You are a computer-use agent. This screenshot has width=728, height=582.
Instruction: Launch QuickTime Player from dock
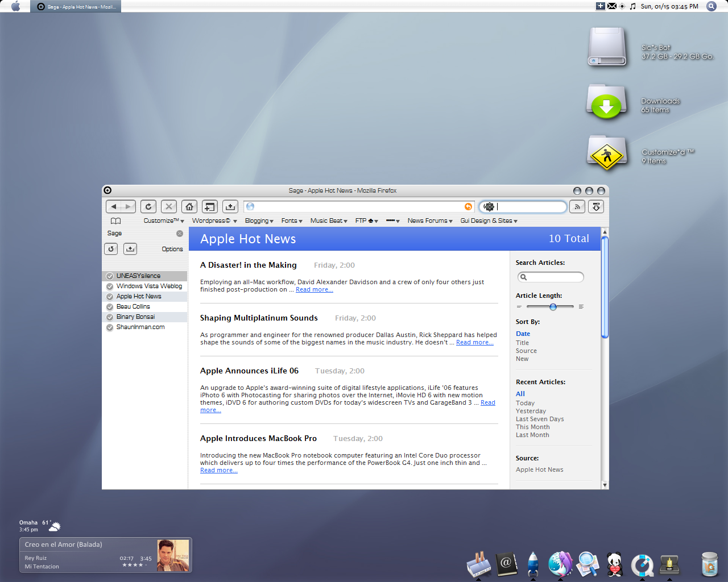[642, 566]
